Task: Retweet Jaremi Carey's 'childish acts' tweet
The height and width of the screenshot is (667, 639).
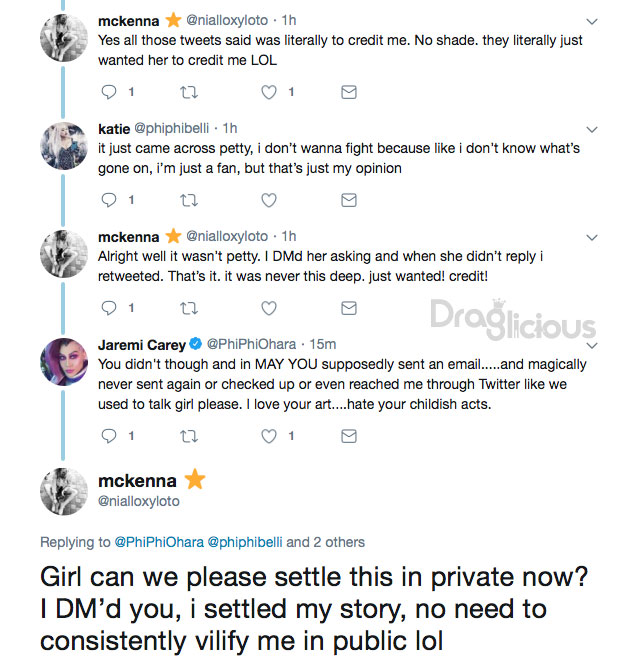Action: (x=188, y=436)
